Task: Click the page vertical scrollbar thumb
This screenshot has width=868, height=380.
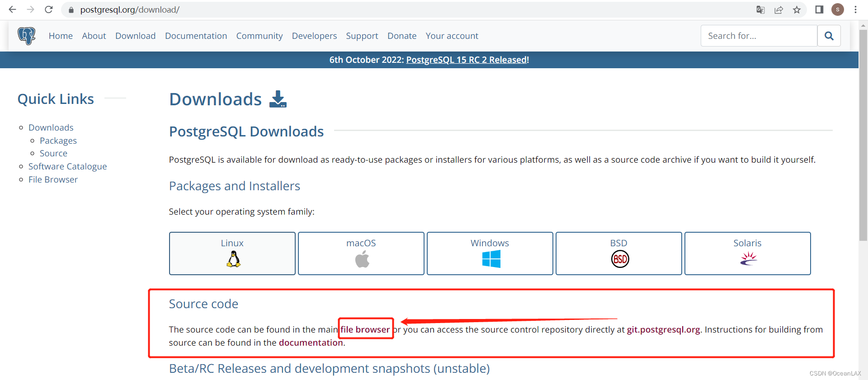Action: coord(863,136)
